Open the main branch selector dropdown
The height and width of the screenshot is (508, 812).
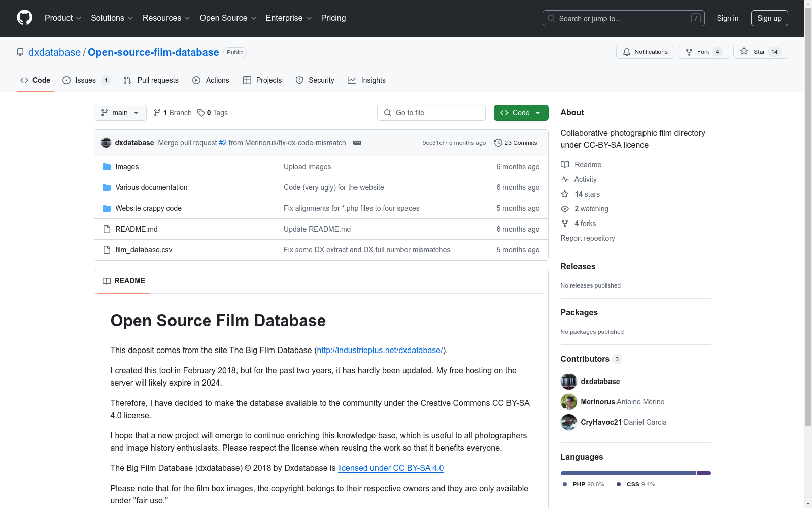click(120, 113)
